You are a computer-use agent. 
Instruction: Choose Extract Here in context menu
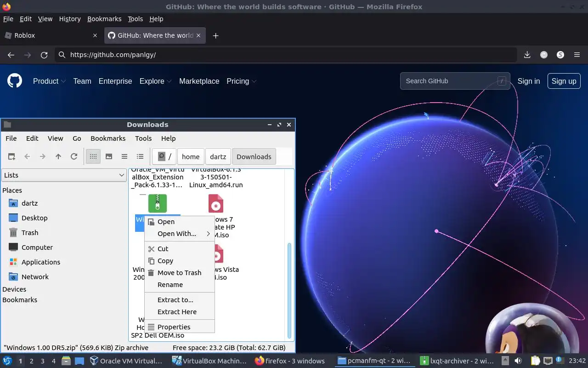(x=180, y=312)
